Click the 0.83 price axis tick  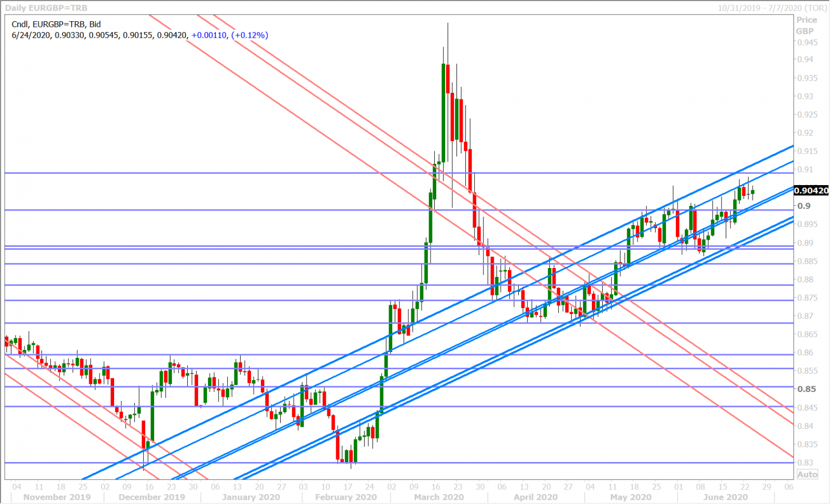click(805, 463)
